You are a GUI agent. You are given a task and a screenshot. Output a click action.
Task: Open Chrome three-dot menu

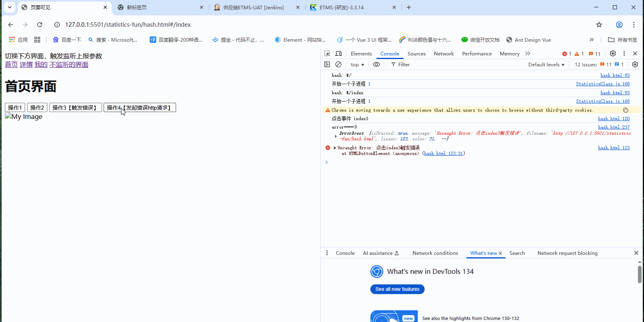[634, 25]
